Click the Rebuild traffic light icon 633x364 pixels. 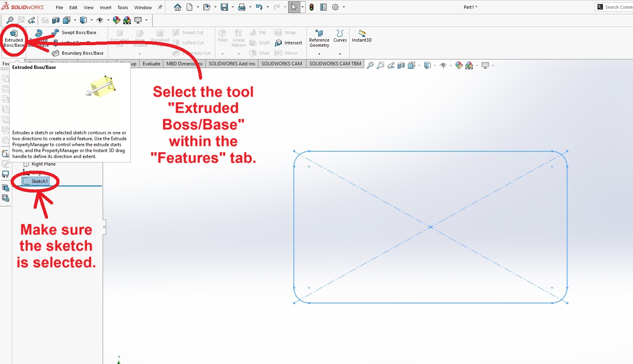point(312,7)
